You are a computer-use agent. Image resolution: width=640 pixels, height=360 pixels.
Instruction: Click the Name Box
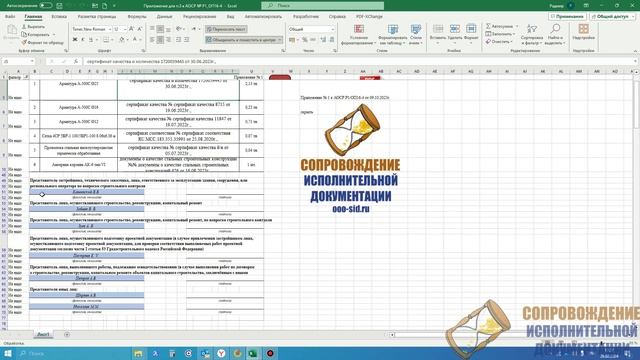(18, 61)
